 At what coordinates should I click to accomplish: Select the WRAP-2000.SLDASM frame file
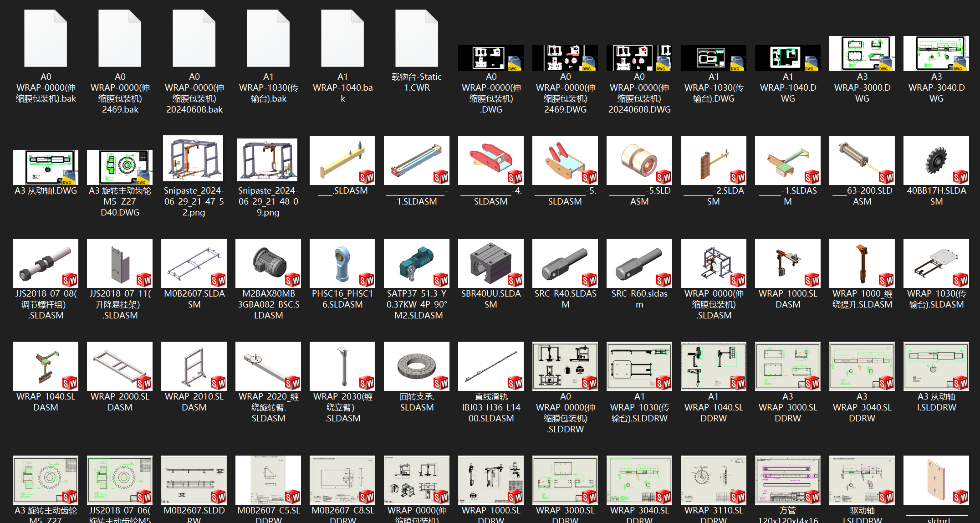pyautogui.click(x=120, y=366)
